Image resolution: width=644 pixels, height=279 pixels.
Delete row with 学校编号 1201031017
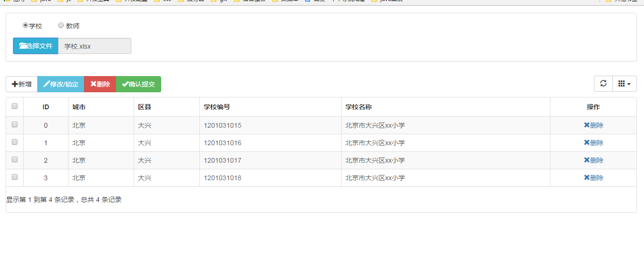pyautogui.click(x=593, y=160)
